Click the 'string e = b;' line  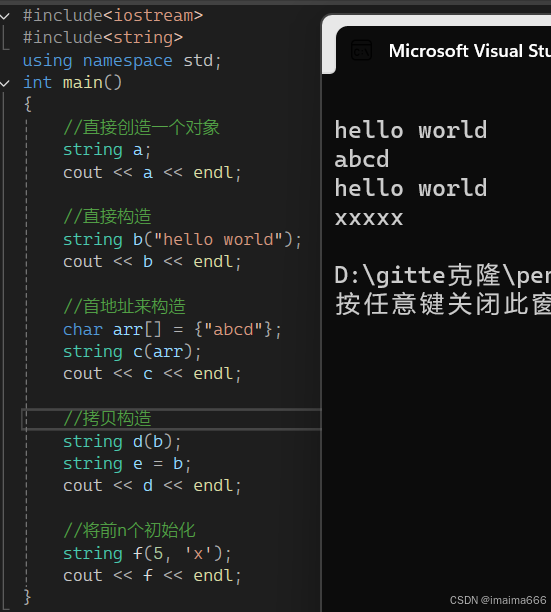127,464
